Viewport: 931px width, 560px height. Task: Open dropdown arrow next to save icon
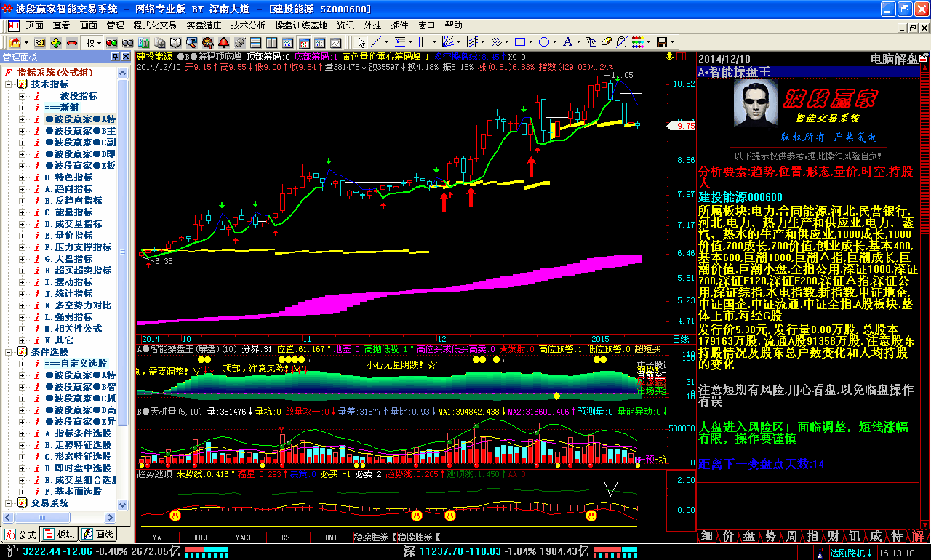tap(673, 42)
